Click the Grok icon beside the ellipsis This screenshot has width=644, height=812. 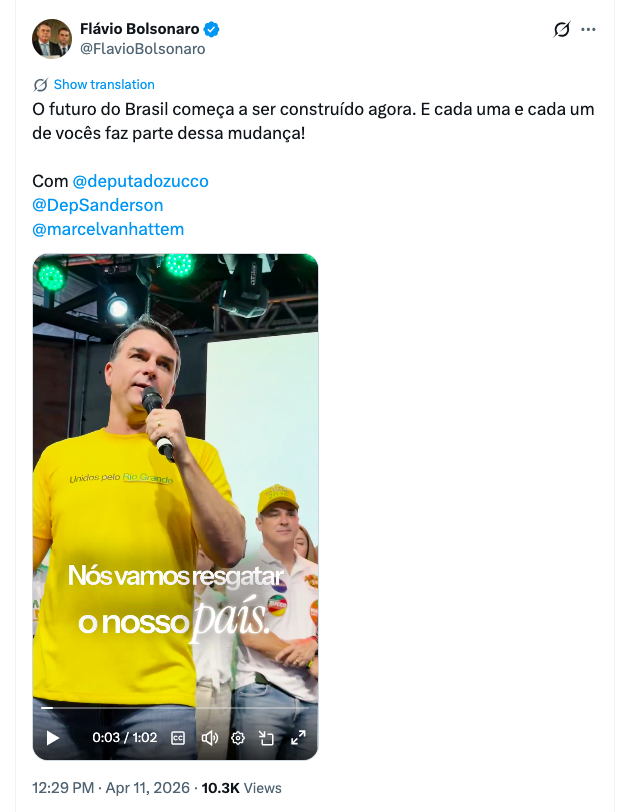pyautogui.click(x=562, y=29)
